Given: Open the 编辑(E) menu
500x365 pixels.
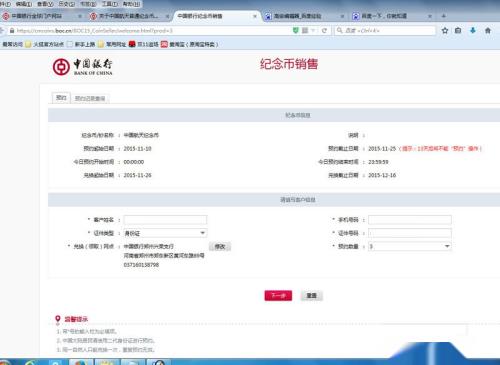Looking at the screenshot, I should tap(24, 4).
